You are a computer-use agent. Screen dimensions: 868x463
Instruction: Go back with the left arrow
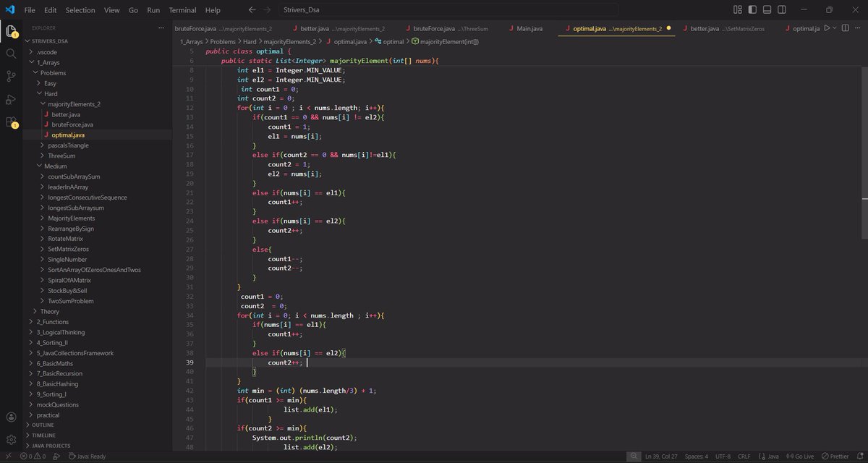point(252,10)
